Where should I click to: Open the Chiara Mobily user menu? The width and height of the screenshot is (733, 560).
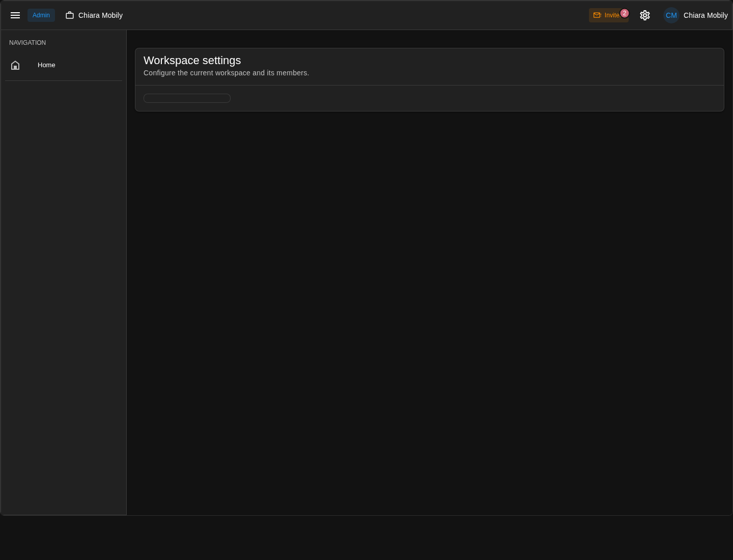pyautogui.click(x=696, y=15)
